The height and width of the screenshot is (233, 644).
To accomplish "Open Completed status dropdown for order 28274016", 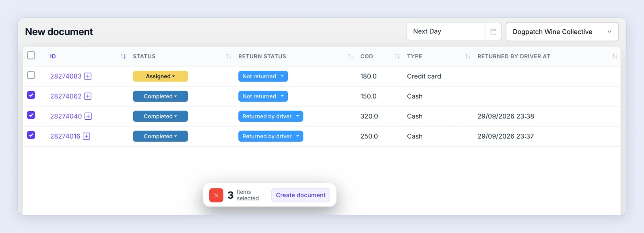I will [x=160, y=136].
